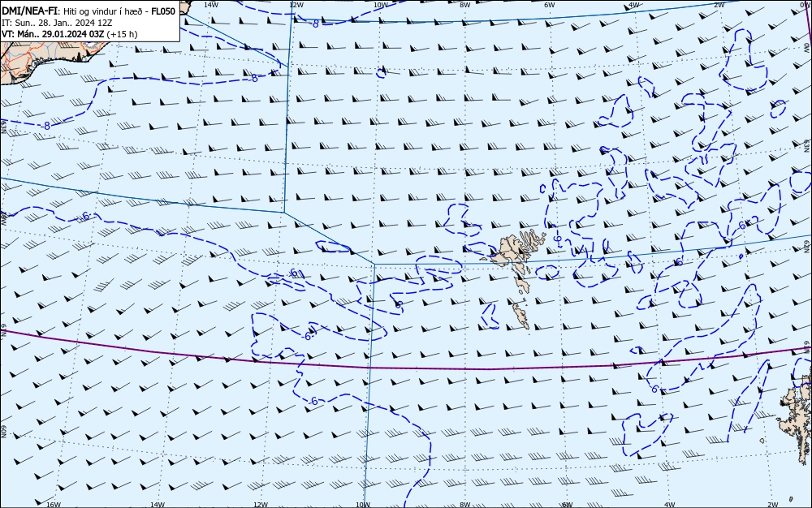Click the "10W" label on the top edge
Viewport: 812px width, 508px height.
[381, 5]
